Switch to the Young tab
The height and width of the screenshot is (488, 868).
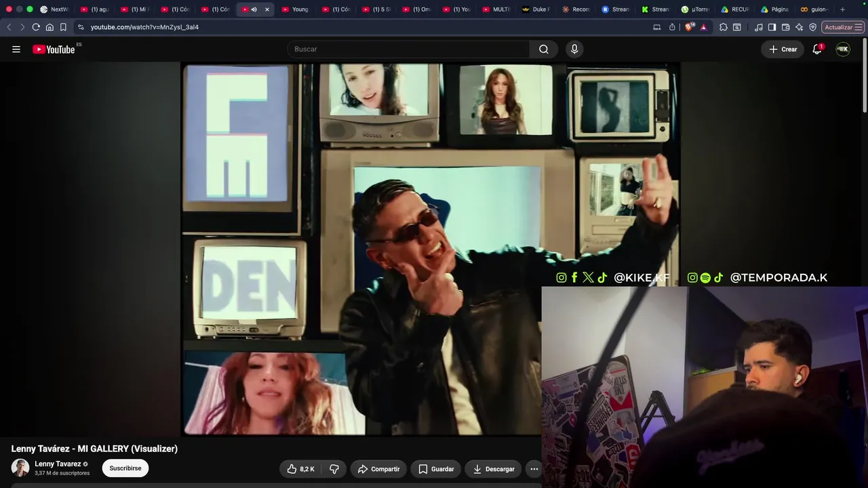(296, 9)
